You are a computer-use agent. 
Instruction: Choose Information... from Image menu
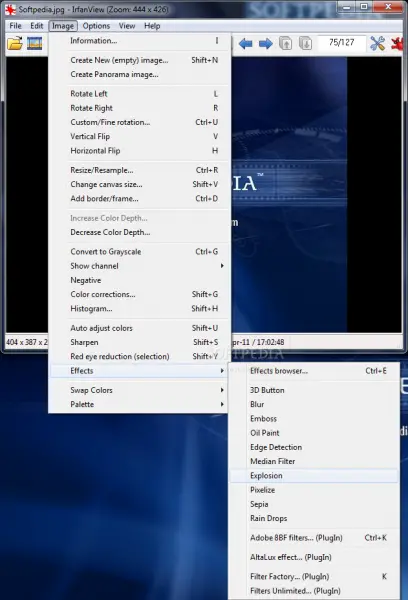tap(140, 41)
